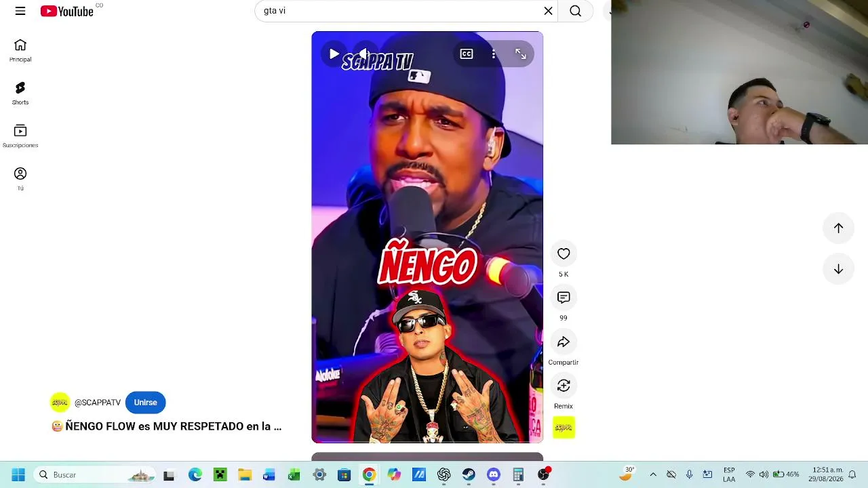Open the clock and calendar flyout
Viewport: 868px width, 488px height.
tap(827, 474)
